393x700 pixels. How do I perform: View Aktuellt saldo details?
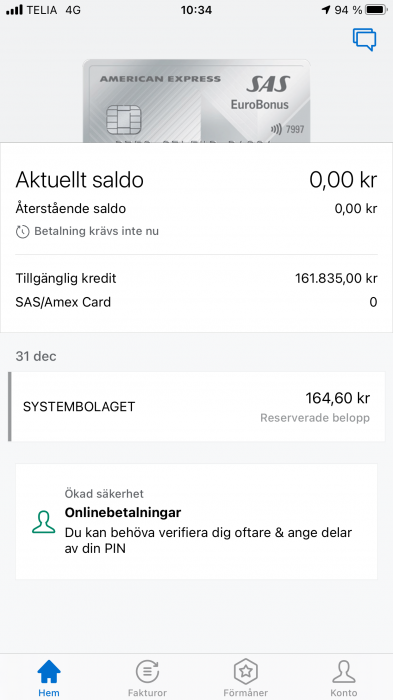pos(196,180)
